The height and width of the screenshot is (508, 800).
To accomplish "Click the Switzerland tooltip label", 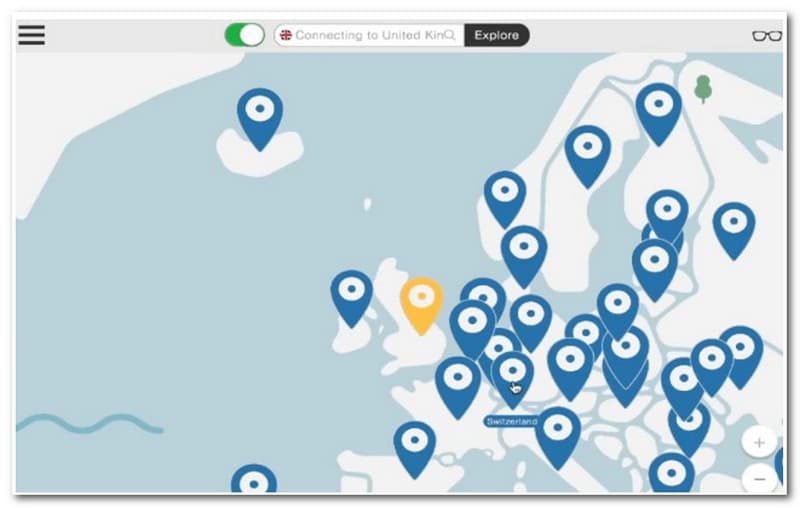I will coord(511,421).
